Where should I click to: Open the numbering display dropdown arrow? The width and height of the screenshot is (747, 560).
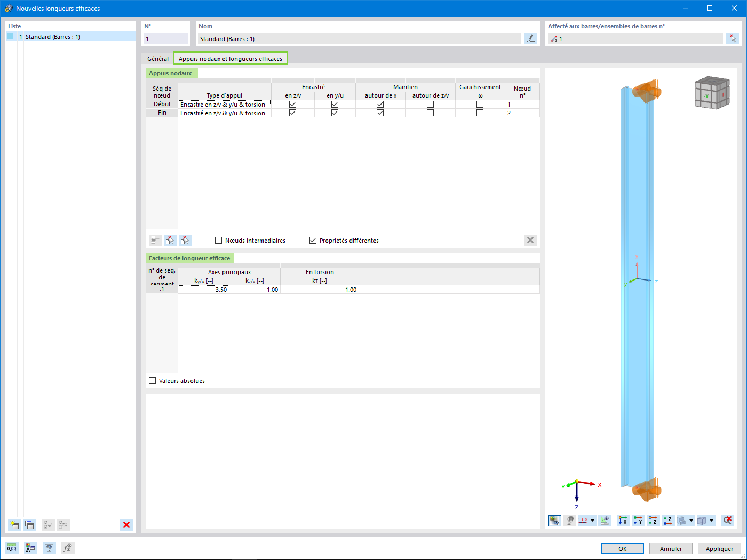tap(592, 521)
